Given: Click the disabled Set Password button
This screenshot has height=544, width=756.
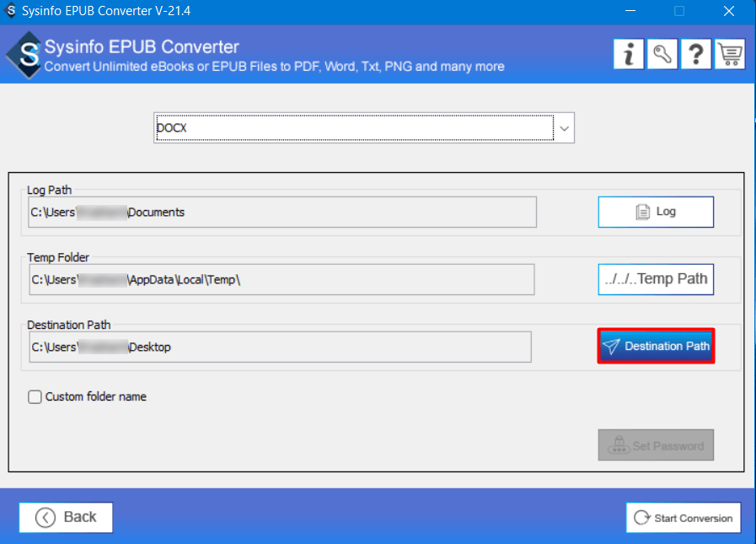Looking at the screenshot, I should coord(656,445).
